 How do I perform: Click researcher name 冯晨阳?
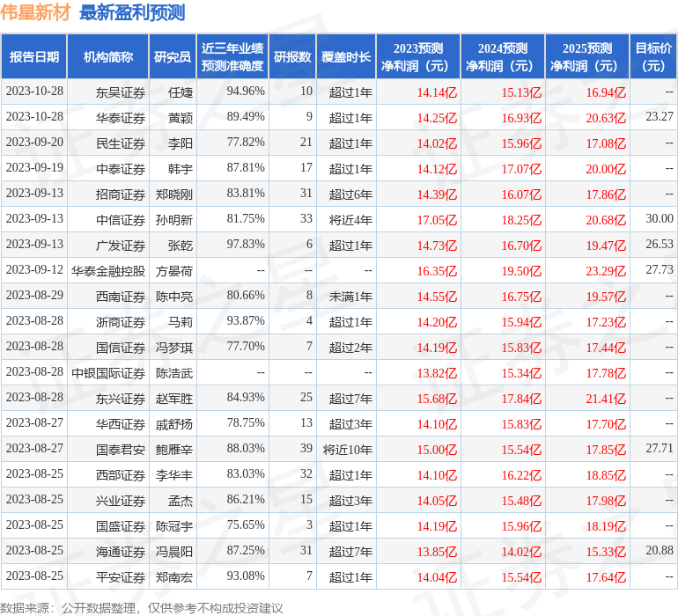(174, 552)
